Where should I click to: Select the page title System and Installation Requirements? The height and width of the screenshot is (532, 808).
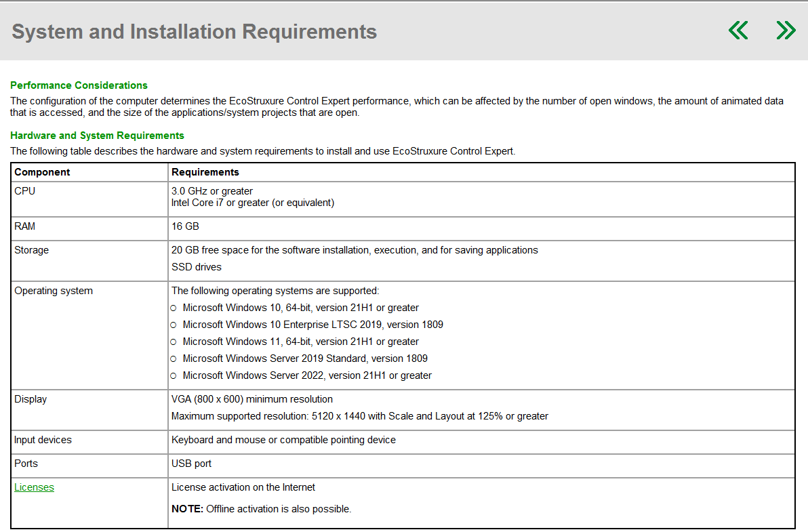[x=195, y=32]
